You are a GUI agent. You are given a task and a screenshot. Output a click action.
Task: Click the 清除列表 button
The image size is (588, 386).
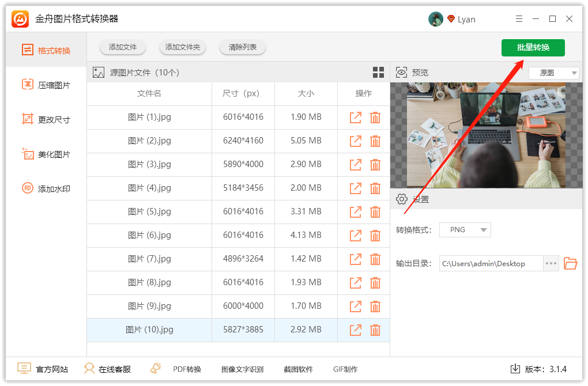243,47
